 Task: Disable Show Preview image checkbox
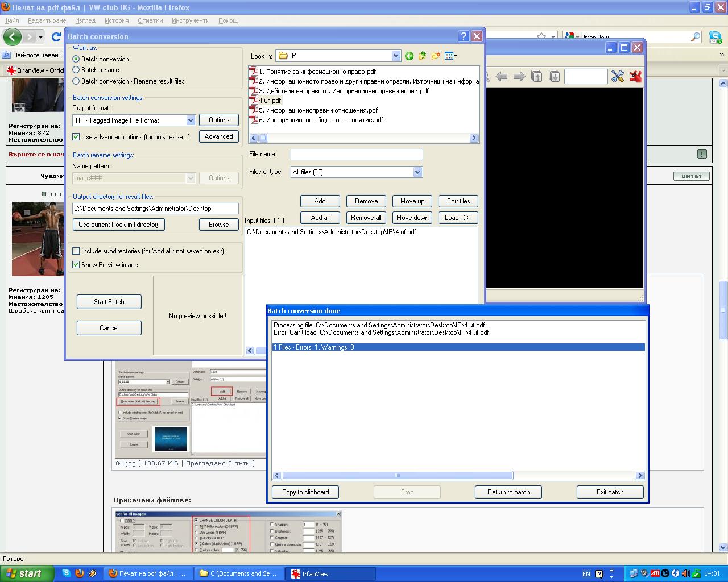click(x=76, y=265)
